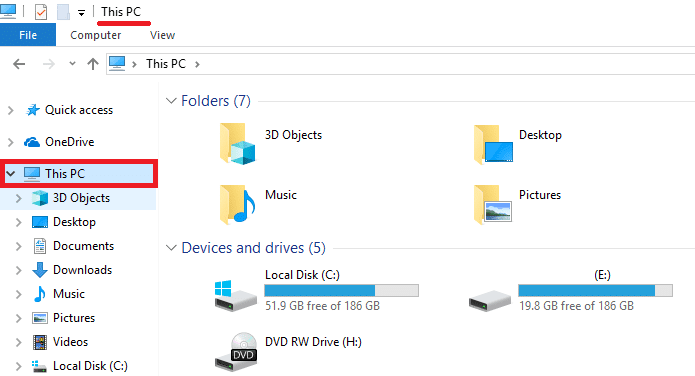
Task: Click the This PC system icon in title bar
Action: [8, 11]
